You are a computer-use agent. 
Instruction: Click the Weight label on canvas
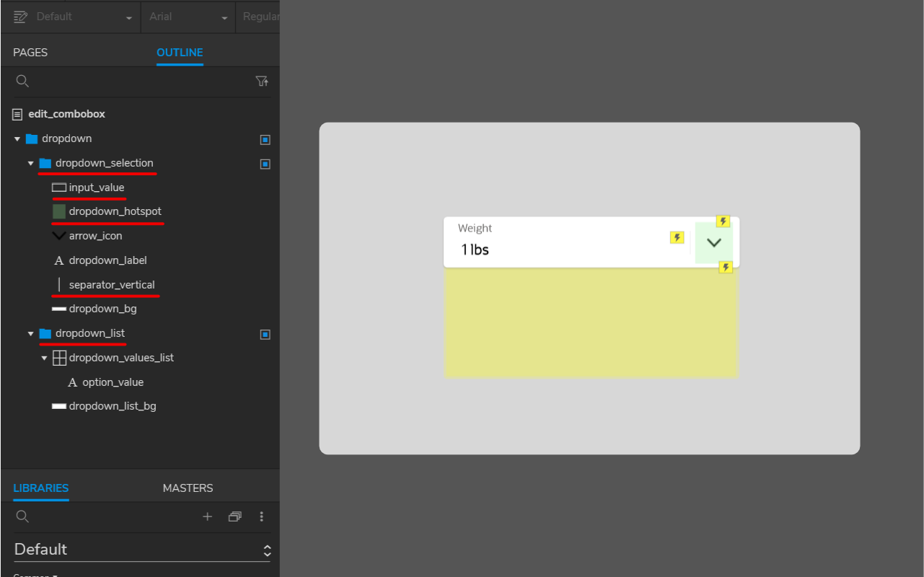point(475,229)
